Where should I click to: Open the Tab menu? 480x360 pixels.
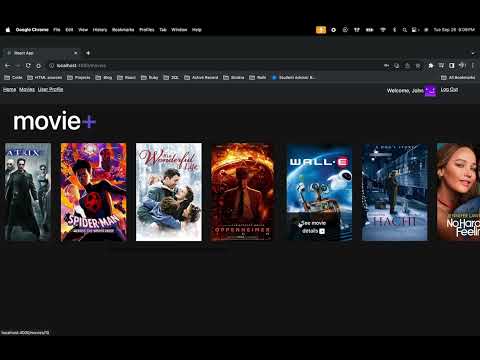pyautogui.click(x=163, y=30)
